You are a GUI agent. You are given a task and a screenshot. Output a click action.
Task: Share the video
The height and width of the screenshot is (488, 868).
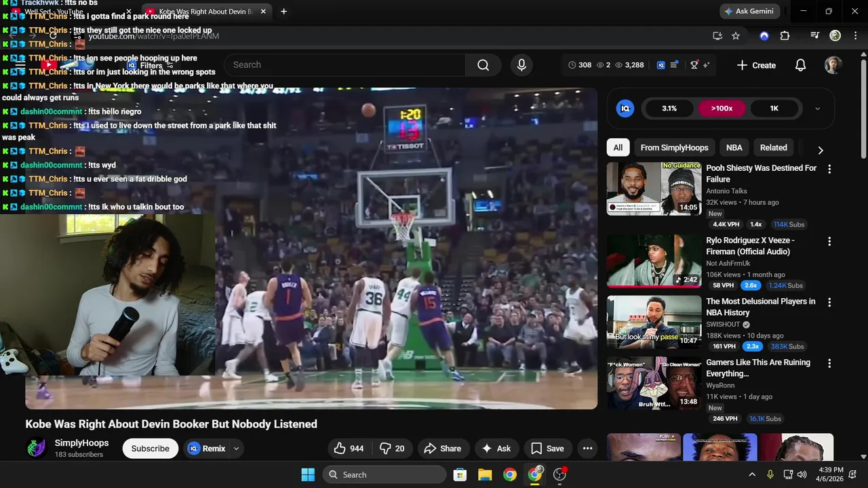[443, 449]
